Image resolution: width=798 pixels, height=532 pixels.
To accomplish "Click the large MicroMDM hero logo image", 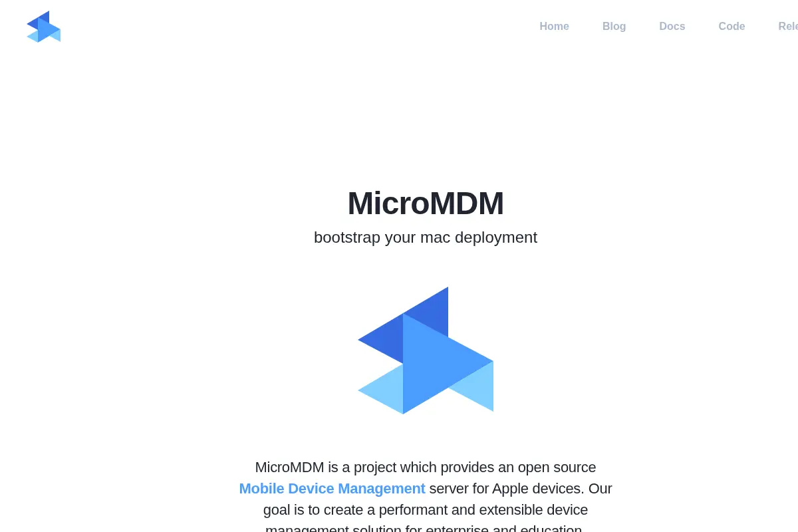I will tap(426, 350).
